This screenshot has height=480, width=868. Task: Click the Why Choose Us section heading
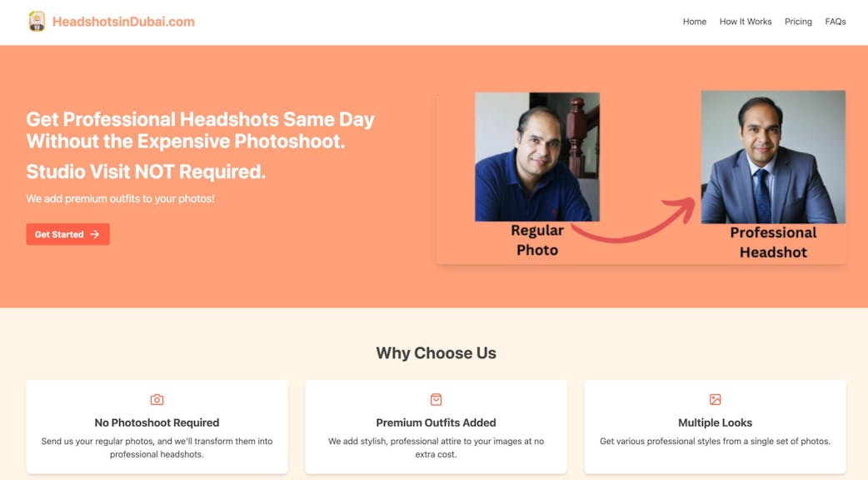click(x=436, y=353)
